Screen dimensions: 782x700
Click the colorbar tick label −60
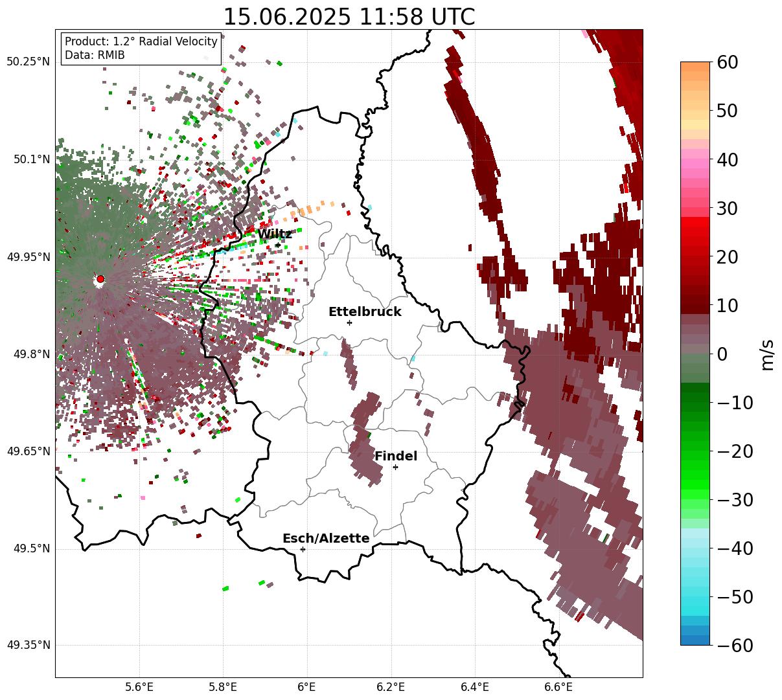[735, 645]
